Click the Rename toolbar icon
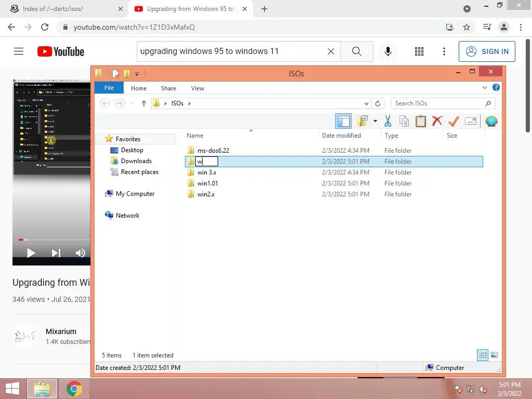Viewport: 532px width, 399px height. [471, 121]
